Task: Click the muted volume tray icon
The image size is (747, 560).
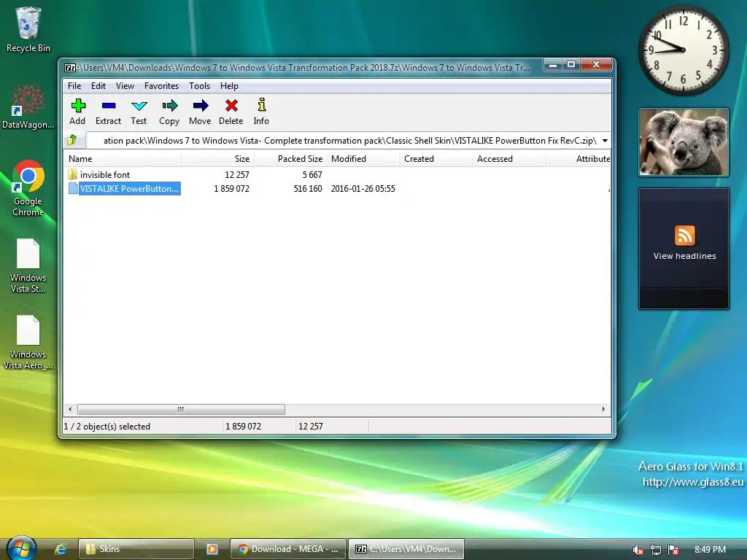Action: coord(638,550)
